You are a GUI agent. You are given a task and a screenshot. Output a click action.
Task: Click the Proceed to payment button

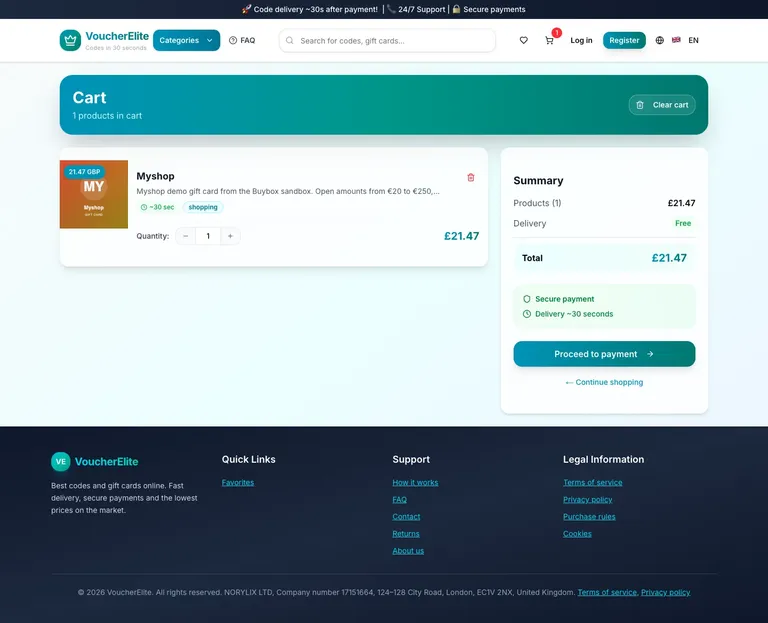click(604, 354)
